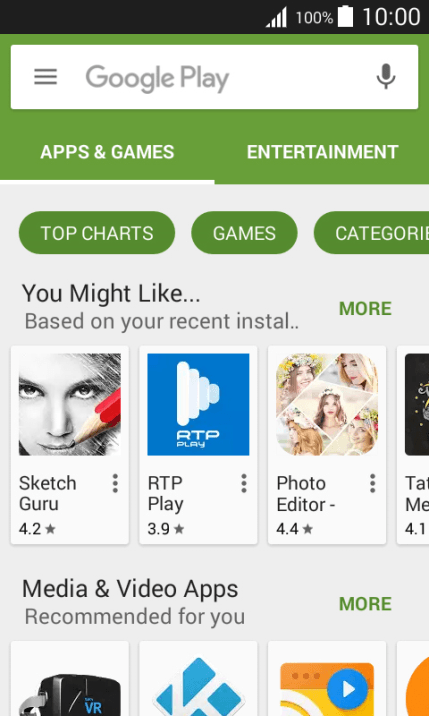Open the Games section
429x716 pixels.
point(244,233)
